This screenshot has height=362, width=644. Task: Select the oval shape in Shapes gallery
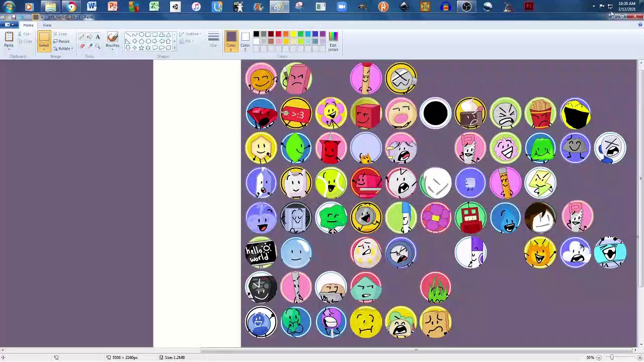141,35
